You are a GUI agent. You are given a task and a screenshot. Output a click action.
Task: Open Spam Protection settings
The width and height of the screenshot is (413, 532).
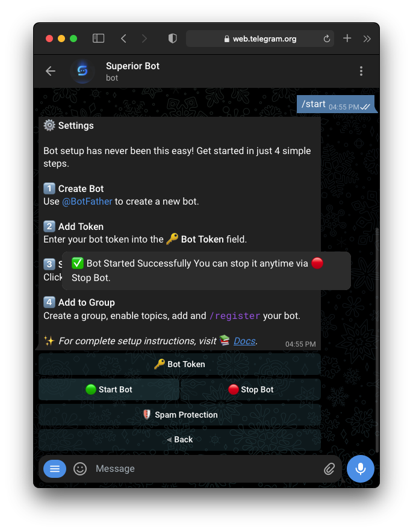[179, 415]
